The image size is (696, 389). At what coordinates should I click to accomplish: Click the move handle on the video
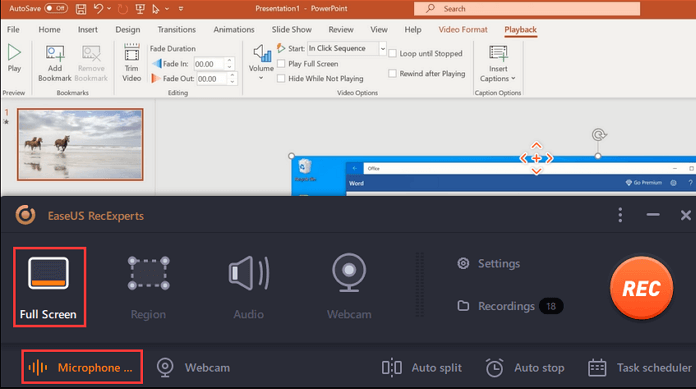click(536, 158)
